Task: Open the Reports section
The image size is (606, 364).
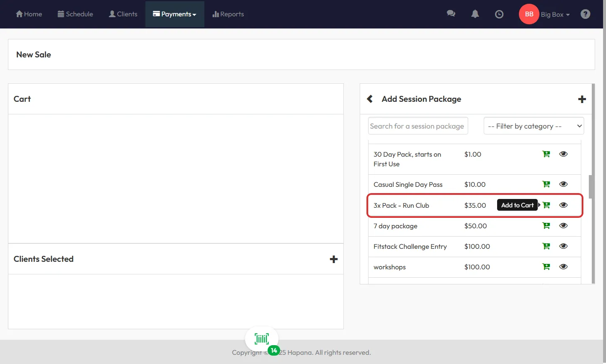Action: tap(228, 14)
